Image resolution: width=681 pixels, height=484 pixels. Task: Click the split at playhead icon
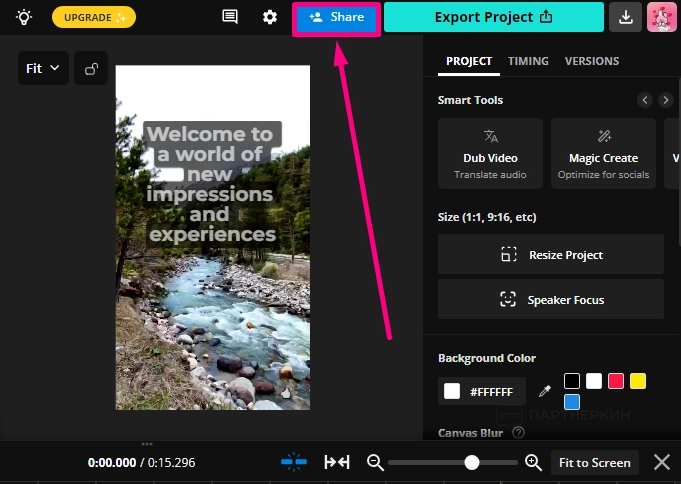(x=337, y=462)
